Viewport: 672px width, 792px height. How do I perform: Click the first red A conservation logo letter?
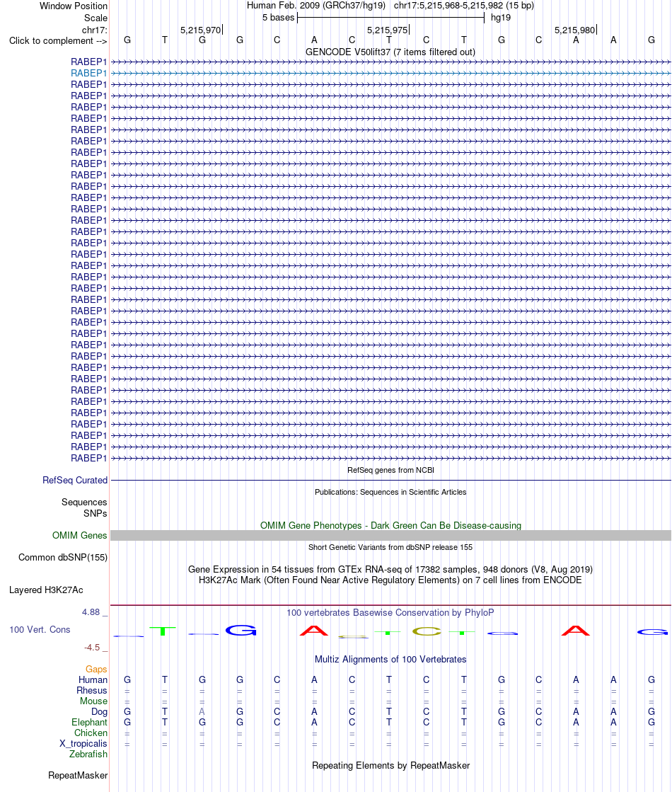coord(313,631)
